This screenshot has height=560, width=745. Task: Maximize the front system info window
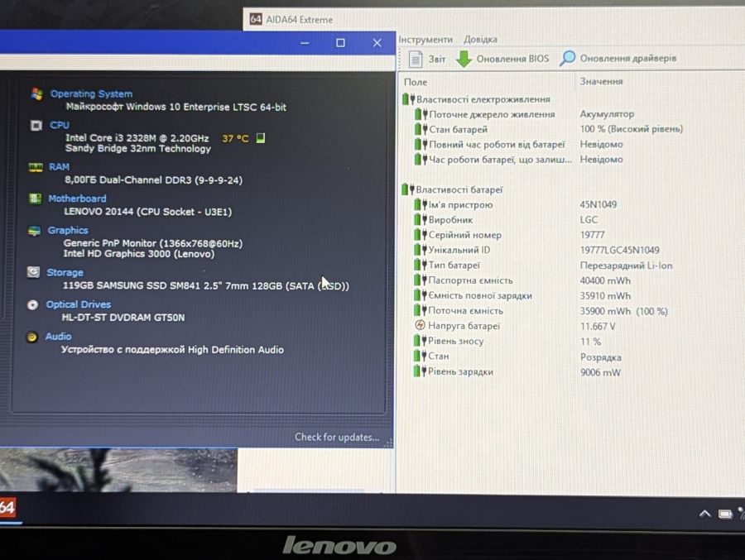341,43
